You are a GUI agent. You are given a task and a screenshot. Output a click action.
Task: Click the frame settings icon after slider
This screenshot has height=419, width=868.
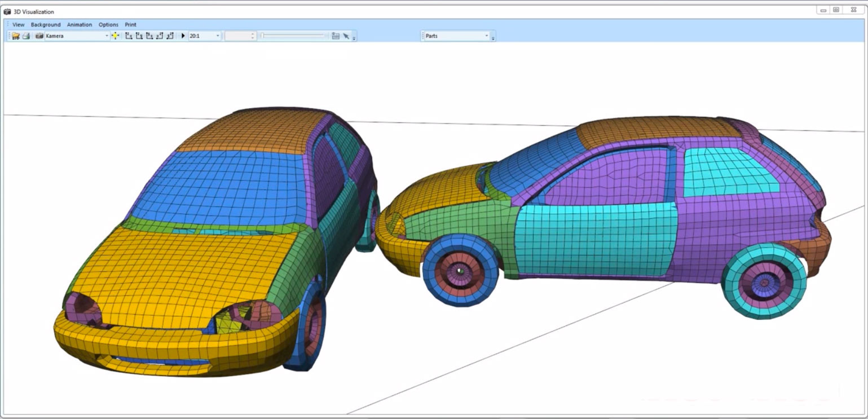coord(336,36)
